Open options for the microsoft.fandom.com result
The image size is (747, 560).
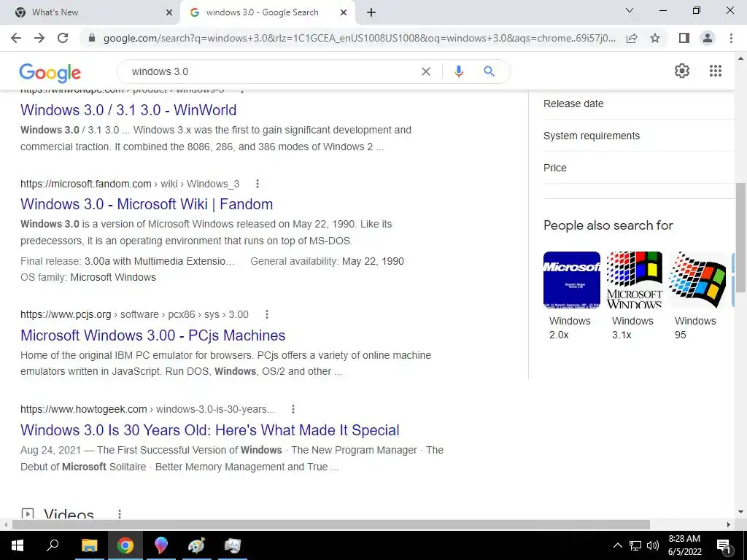(x=258, y=184)
